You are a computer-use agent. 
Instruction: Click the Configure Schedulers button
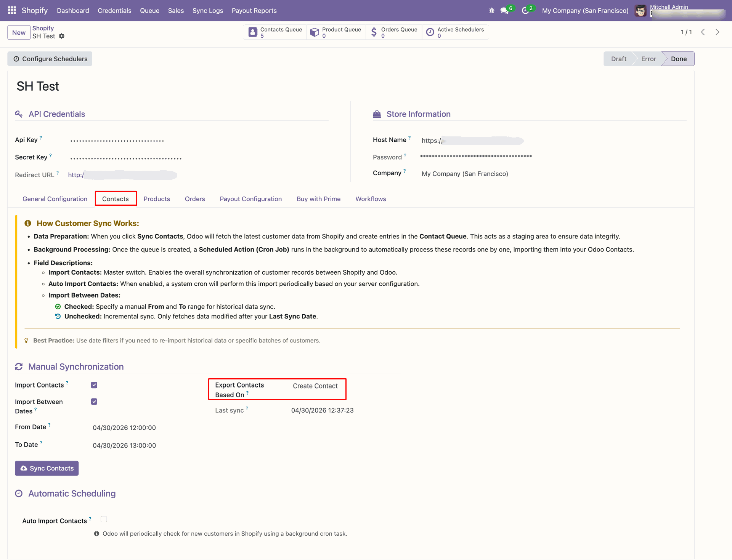click(x=50, y=59)
